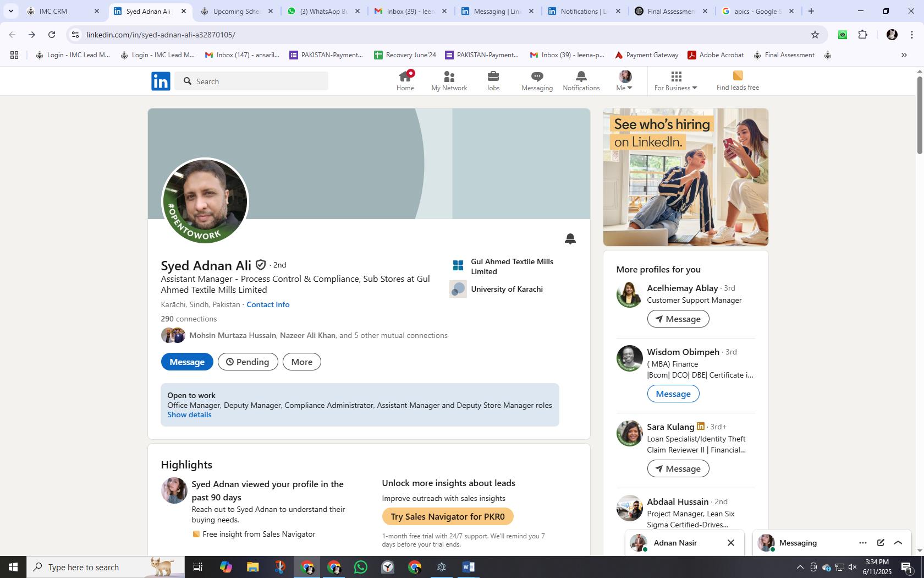924x578 pixels.
Task: Go to My Network icon
Action: (x=449, y=81)
